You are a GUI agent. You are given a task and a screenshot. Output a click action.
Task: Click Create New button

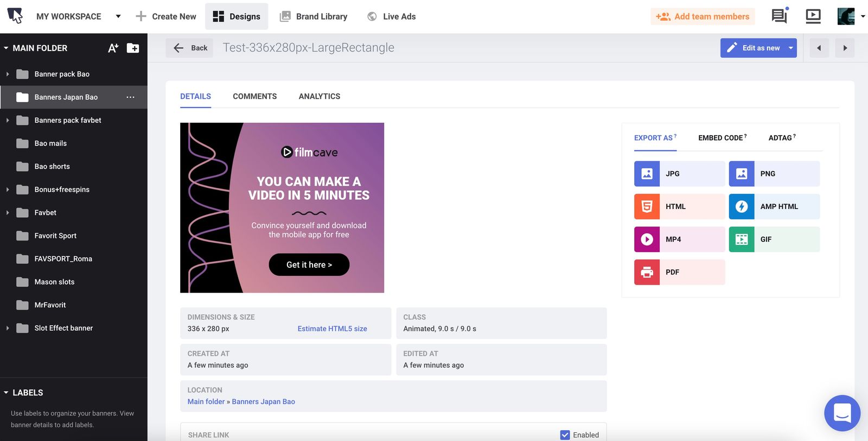(x=166, y=16)
